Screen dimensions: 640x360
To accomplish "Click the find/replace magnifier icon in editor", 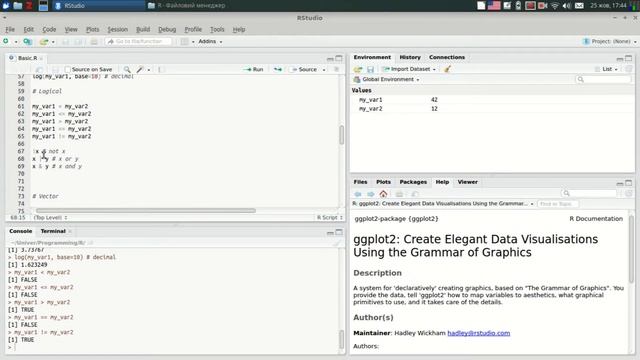I will coord(127,69).
